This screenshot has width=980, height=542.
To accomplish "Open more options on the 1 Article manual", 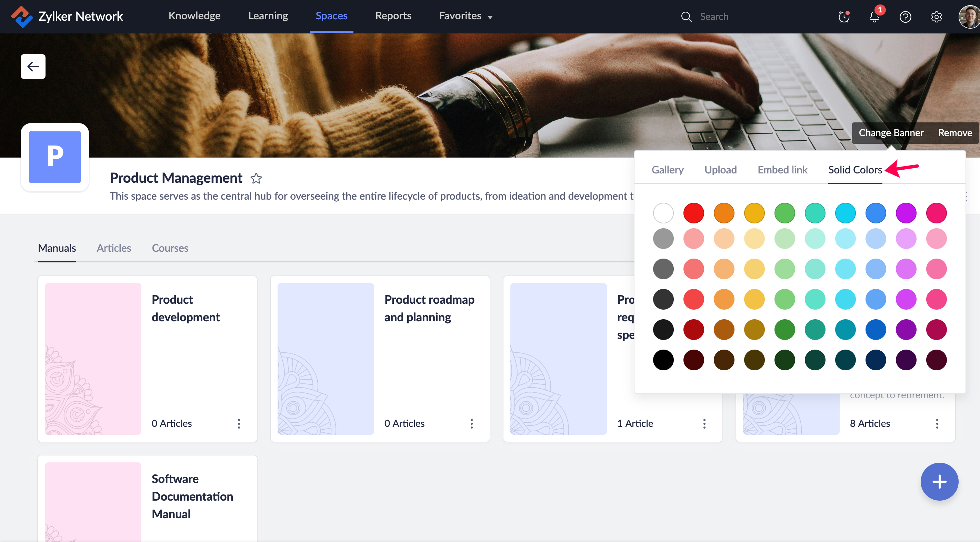I will [704, 423].
